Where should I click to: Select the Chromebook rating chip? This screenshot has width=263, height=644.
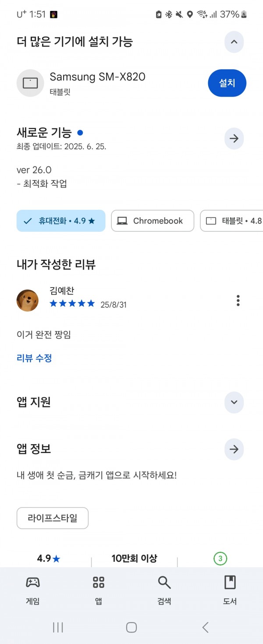[x=153, y=221]
